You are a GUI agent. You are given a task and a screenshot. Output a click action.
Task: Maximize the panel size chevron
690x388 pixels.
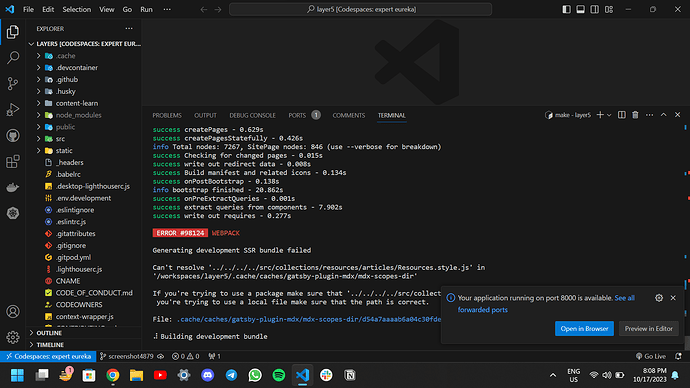(664, 115)
